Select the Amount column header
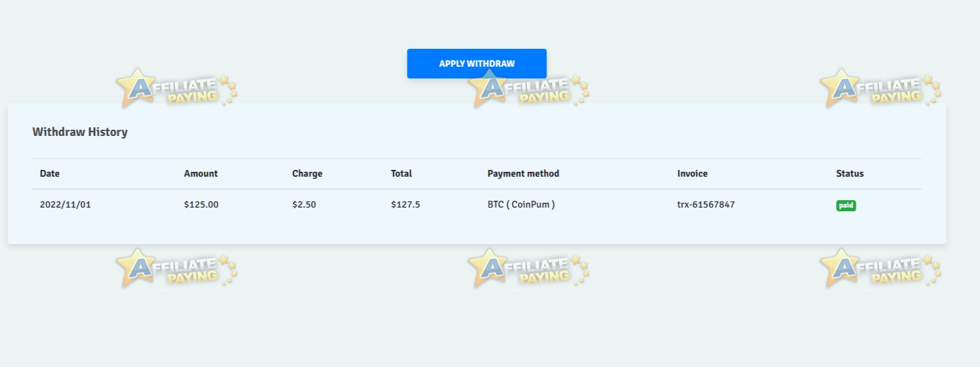Image resolution: width=980 pixels, height=367 pixels. 201,174
